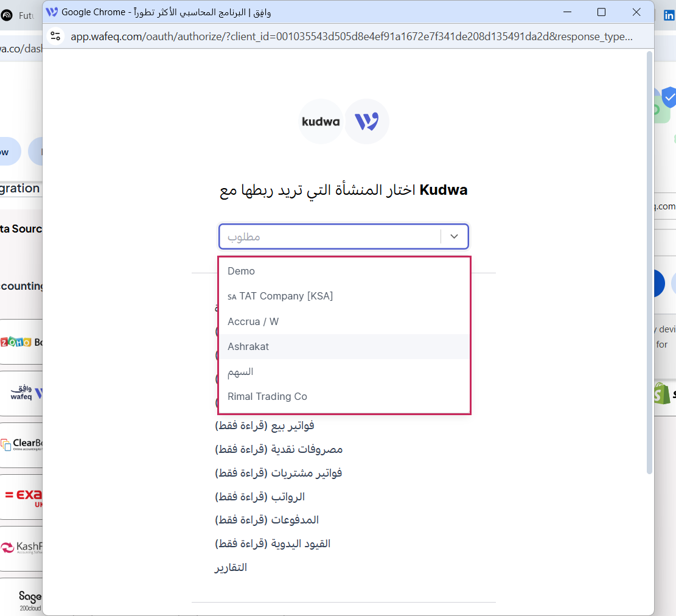Select the Zoho Books integration tile
The width and height of the screenshot is (676, 616).
22,342
